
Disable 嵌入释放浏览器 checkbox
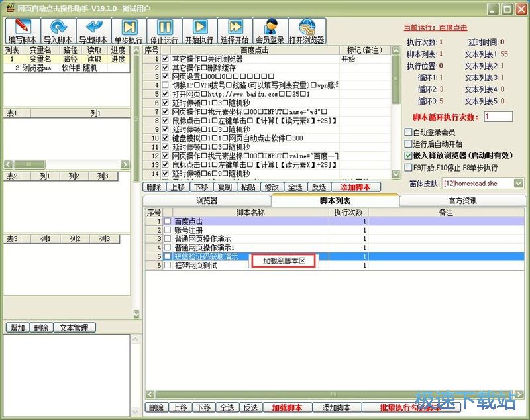[408, 156]
